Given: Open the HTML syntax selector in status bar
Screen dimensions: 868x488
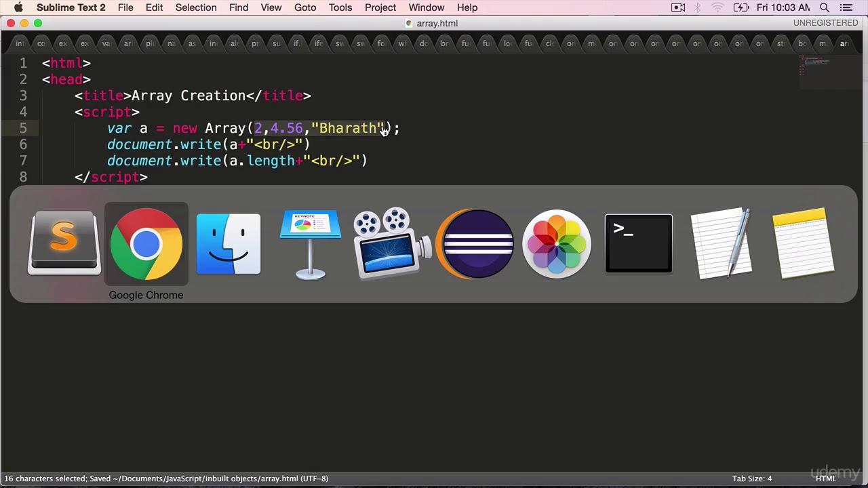Looking at the screenshot, I should tap(825, 479).
